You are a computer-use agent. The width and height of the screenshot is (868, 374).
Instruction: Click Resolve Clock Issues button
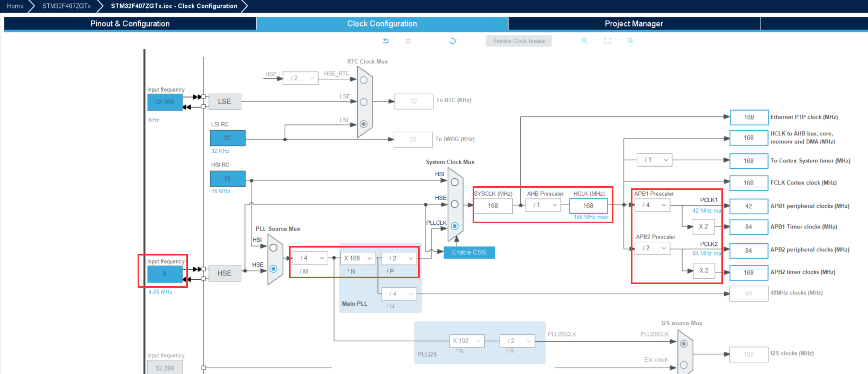point(519,41)
